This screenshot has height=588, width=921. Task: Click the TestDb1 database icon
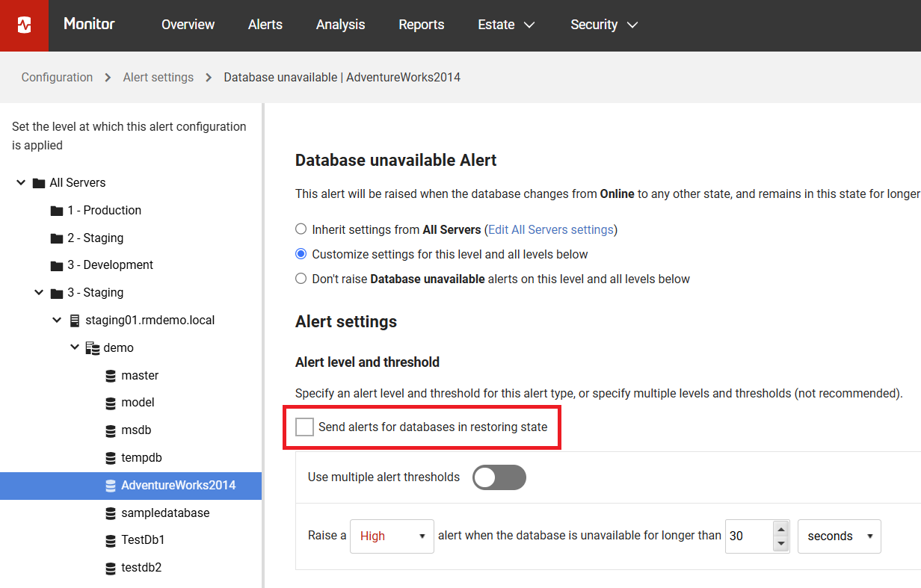click(x=111, y=540)
